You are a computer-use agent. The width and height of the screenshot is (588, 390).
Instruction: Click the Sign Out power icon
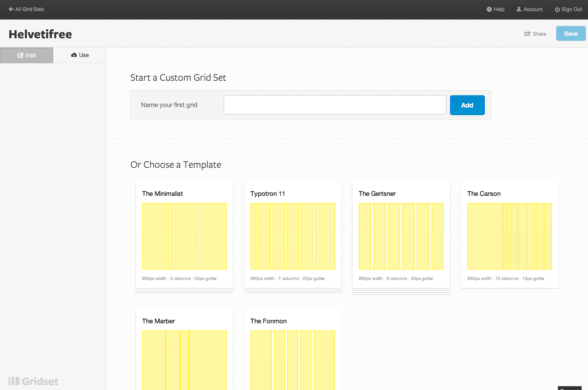557,9
